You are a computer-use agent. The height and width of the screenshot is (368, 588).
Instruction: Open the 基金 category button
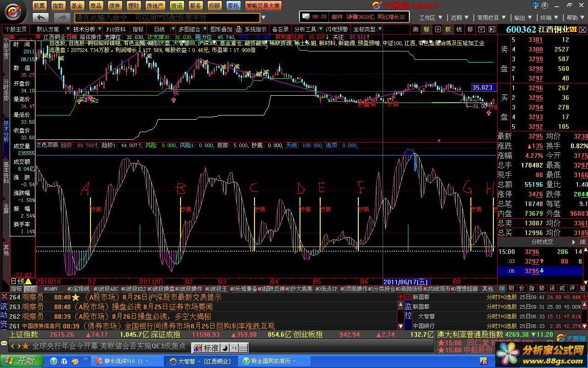click(77, 6)
